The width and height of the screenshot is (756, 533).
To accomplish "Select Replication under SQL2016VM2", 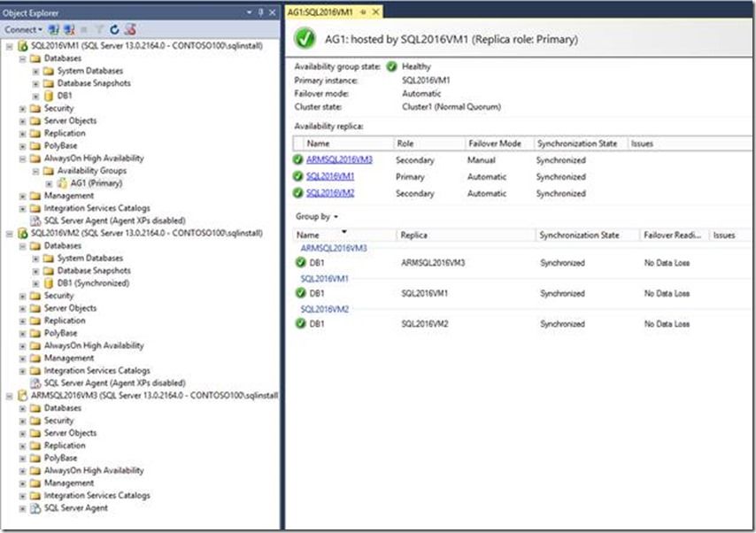I will pyautogui.click(x=65, y=321).
